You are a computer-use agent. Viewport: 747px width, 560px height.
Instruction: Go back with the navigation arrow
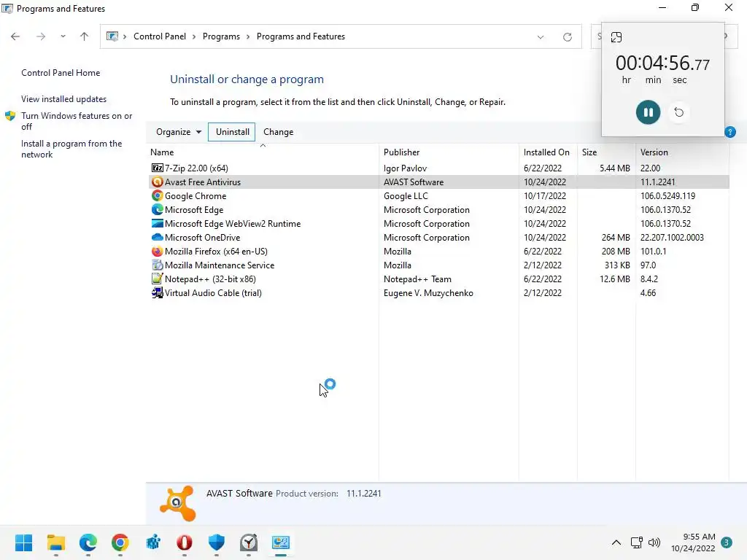click(15, 36)
